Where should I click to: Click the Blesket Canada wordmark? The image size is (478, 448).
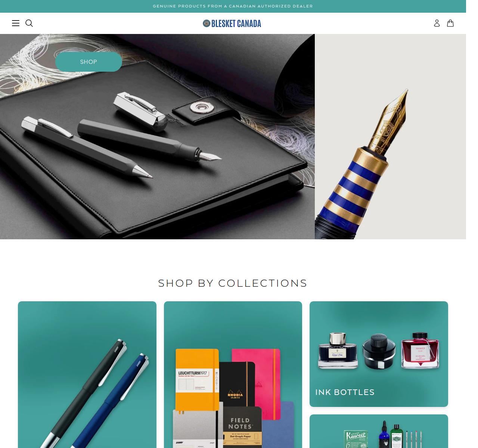point(236,24)
